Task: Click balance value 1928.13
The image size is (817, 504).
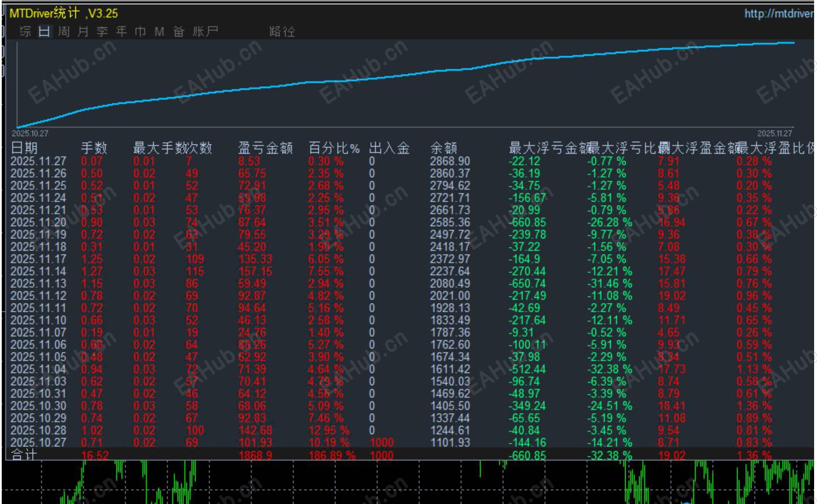Action: (450, 308)
